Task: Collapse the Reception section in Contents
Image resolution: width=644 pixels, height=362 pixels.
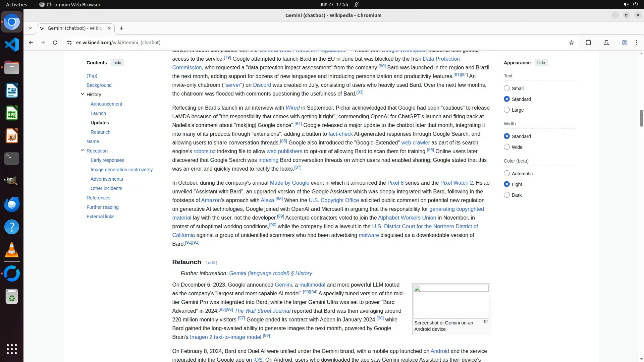Action: point(83,150)
